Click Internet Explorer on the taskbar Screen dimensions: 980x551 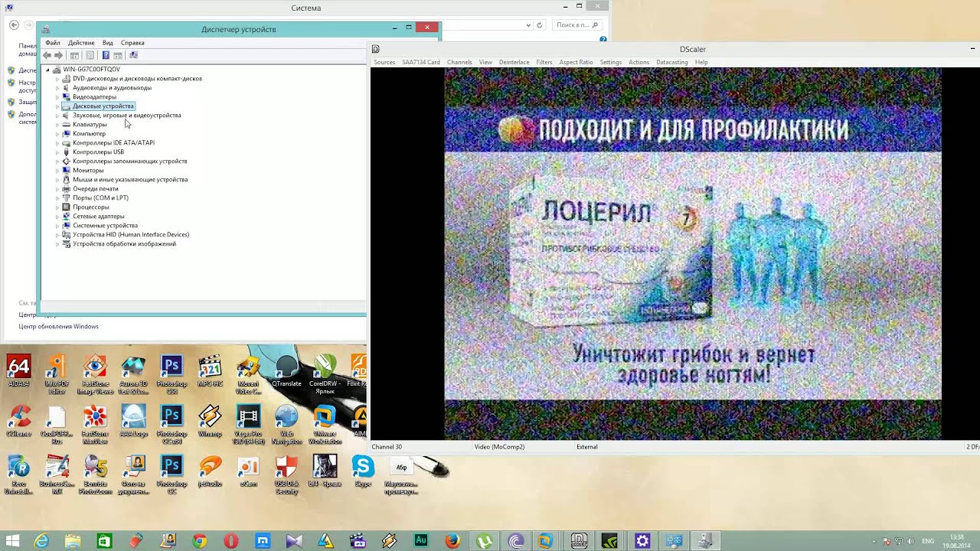[41, 541]
